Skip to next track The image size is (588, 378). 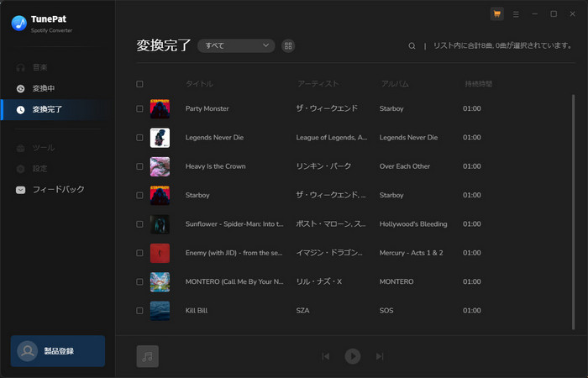(380, 356)
